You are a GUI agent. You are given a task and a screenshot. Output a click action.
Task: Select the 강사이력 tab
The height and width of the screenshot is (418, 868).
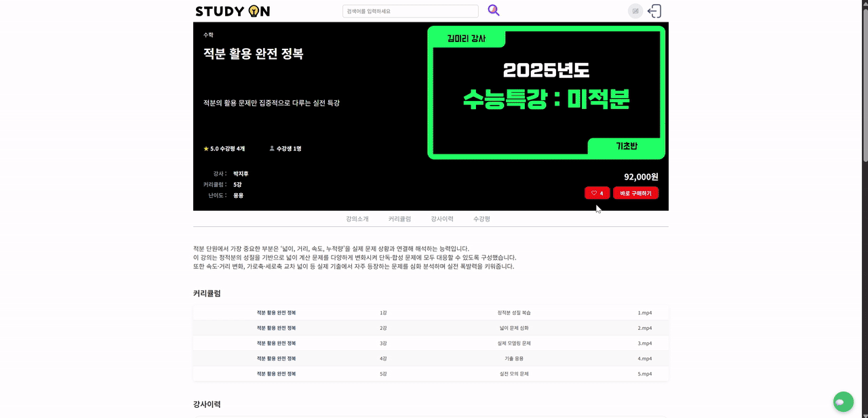(442, 218)
